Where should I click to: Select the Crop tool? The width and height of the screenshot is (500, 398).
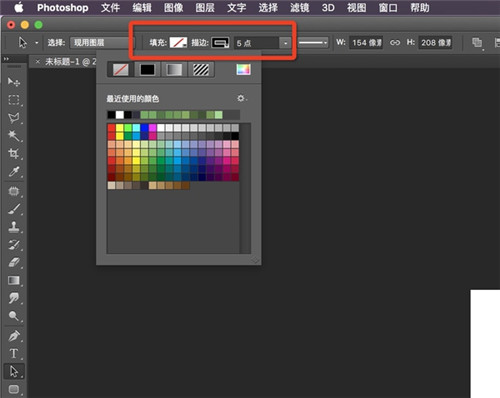(14, 154)
